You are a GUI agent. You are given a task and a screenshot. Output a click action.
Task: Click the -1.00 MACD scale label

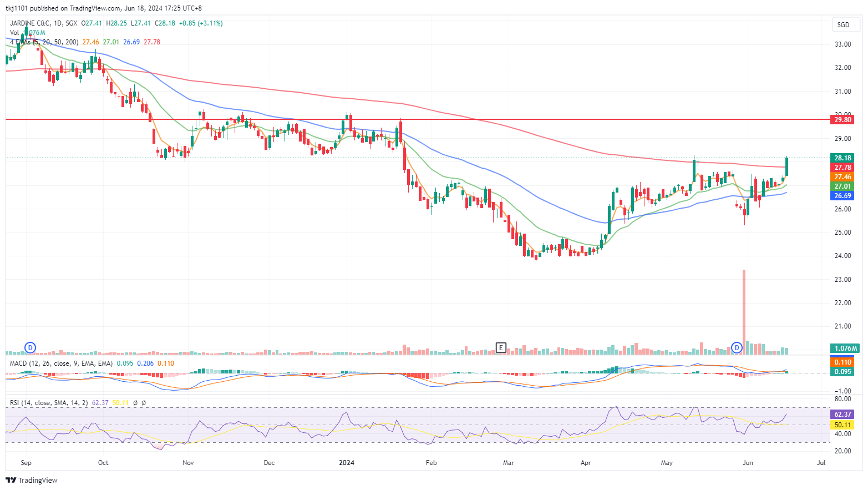(842, 391)
